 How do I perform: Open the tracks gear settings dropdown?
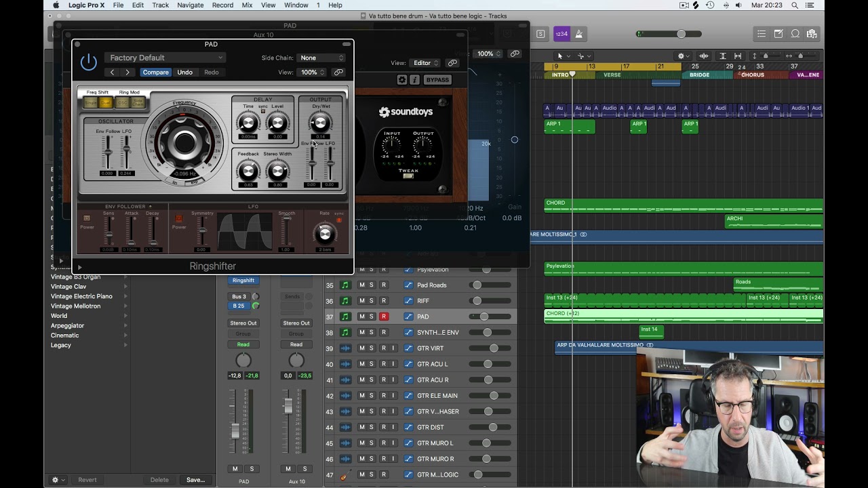coord(684,56)
